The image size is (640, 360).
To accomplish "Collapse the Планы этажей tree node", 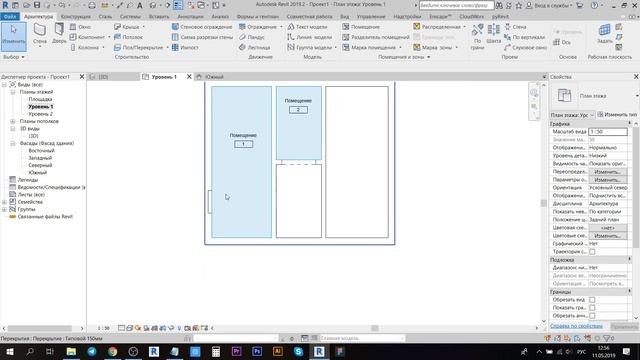I will pyautogui.click(x=13, y=92).
